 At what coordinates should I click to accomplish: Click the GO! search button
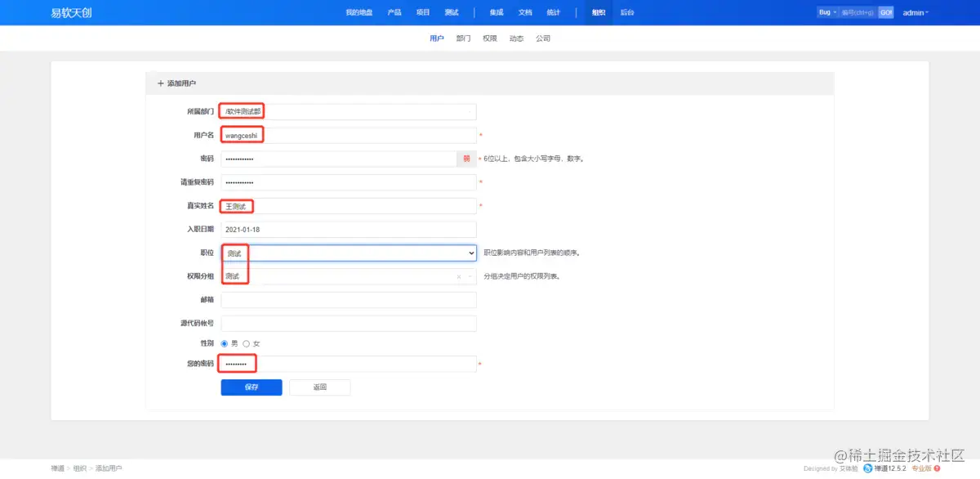(x=886, y=12)
